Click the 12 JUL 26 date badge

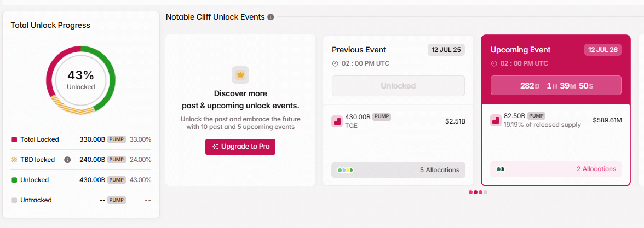(x=603, y=50)
